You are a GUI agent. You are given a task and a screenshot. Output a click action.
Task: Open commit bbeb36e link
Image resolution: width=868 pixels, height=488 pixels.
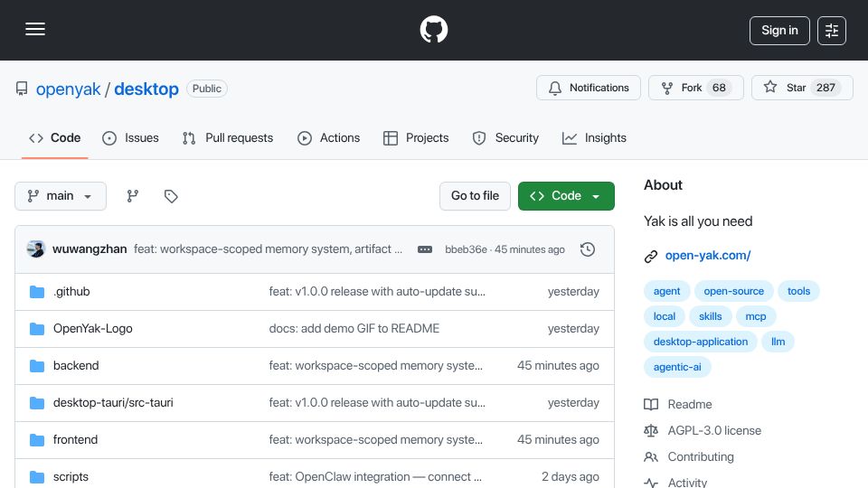point(467,249)
